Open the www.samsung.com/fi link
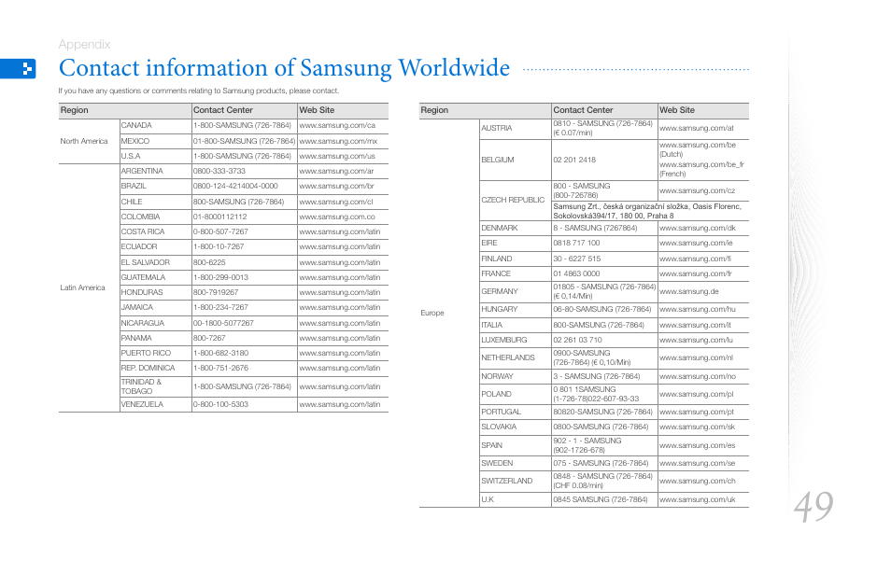The height and width of the screenshot is (588, 891). 695,259
